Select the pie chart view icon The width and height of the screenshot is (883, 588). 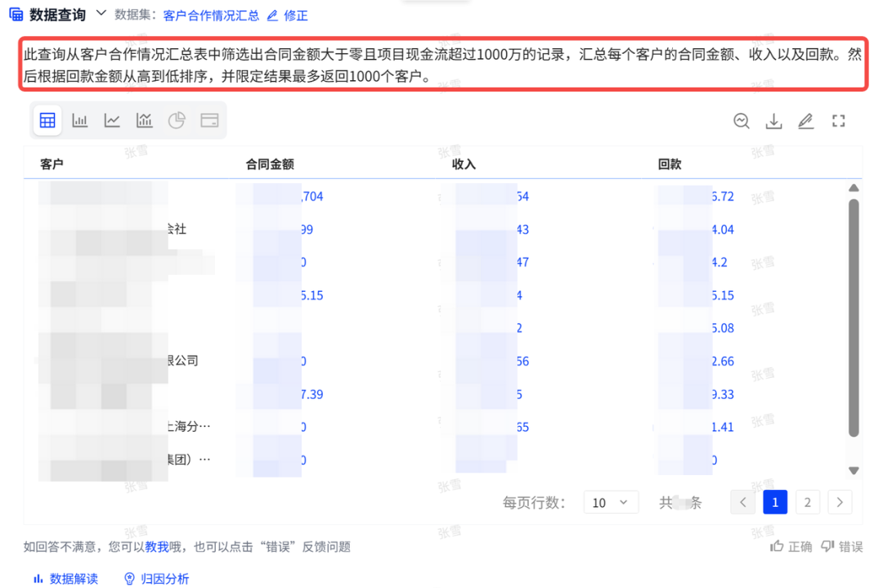(x=177, y=121)
